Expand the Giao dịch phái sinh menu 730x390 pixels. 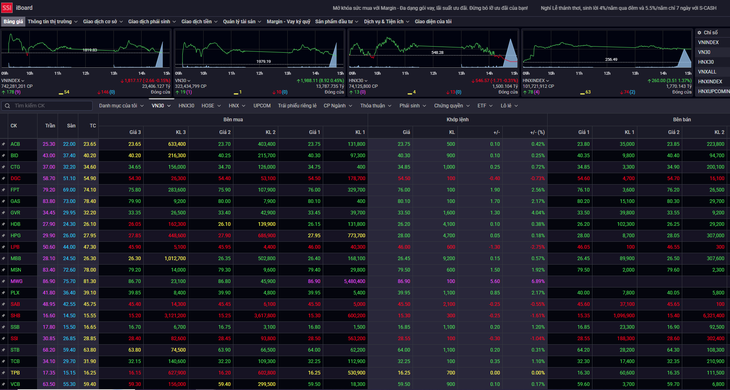[x=152, y=21]
